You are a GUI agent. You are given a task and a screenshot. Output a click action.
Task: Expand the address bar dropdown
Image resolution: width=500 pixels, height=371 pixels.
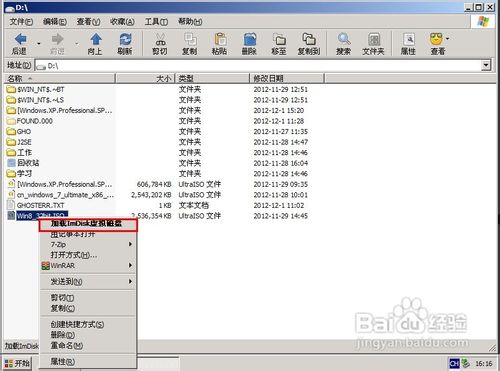(486, 65)
